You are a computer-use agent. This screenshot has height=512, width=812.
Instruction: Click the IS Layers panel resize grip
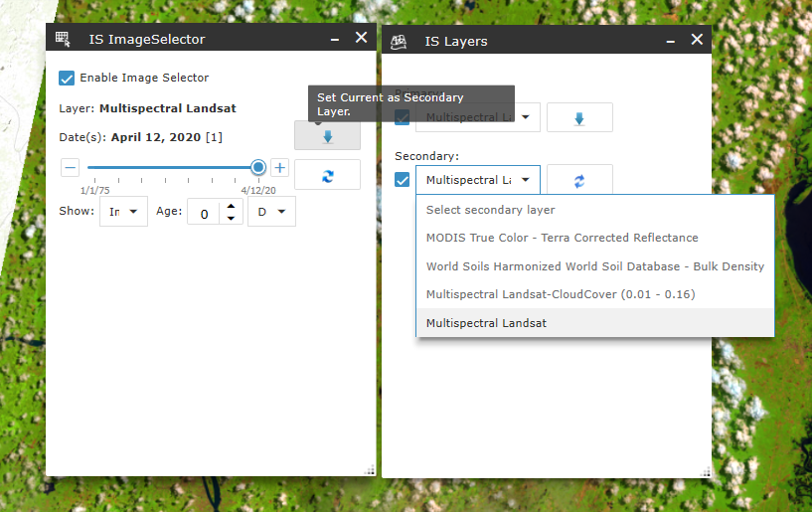click(x=706, y=471)
